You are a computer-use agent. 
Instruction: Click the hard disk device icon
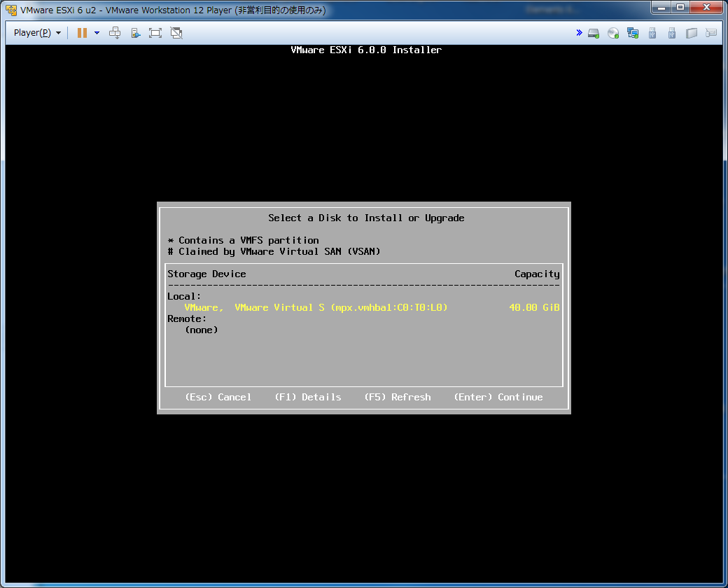pos(594,33)
